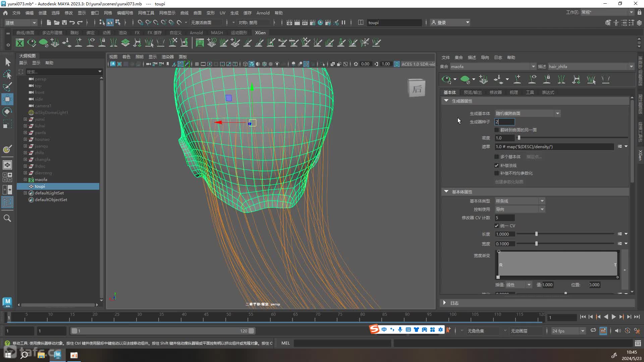644x362 pixels.
Task: Click the Redo arrow icon
Action: tap(80, 22)
